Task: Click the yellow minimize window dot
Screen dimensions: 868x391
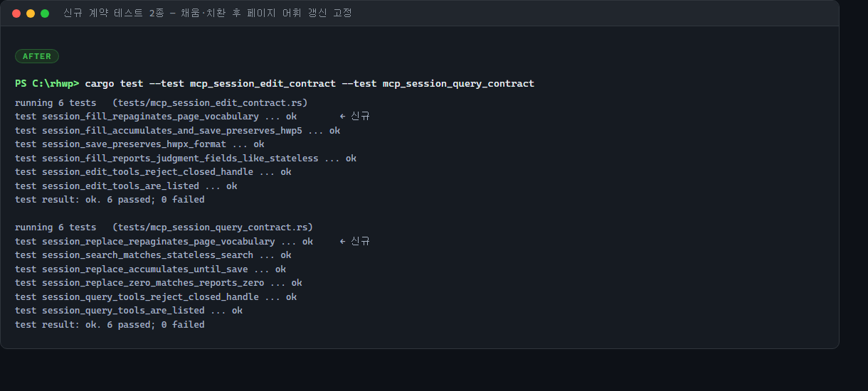Action: (31, 14)
